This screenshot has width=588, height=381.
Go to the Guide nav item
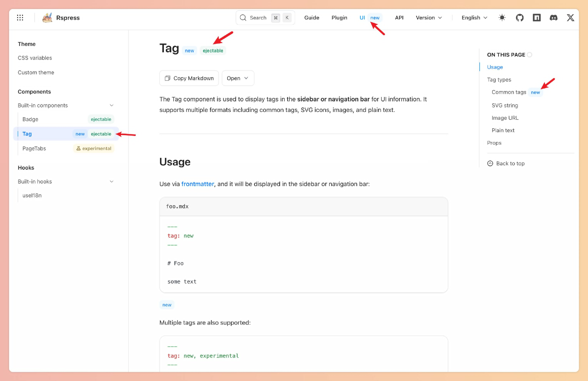pos(312,18)
